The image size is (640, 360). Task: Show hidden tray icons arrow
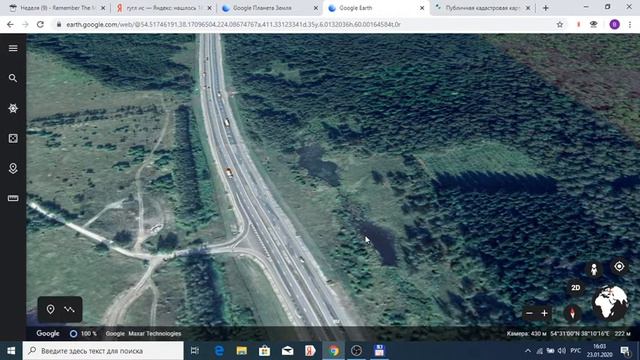click(528, 351)
